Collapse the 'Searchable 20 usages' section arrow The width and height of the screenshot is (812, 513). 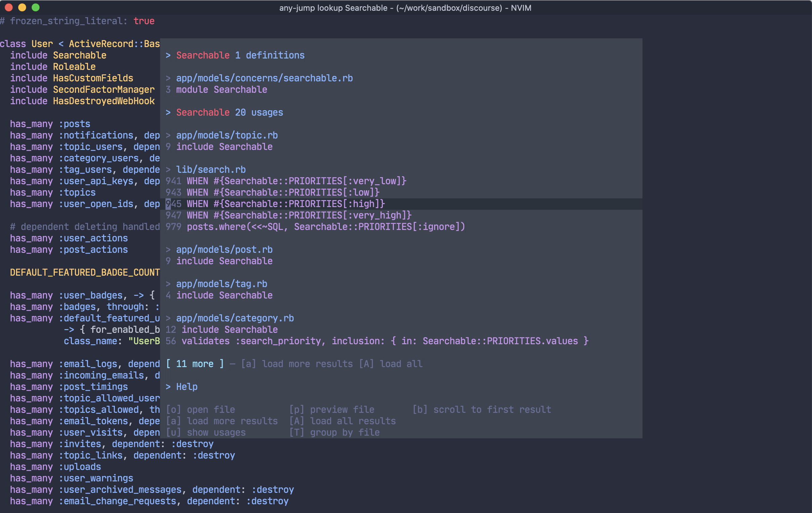click(x=168, y=112)
